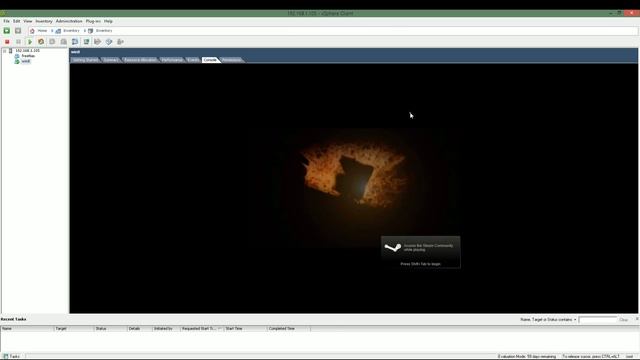This screenshot has height=360, width=640.
Task: Click the Steam Community overlay notification
Action: click(x=420, y=252)
